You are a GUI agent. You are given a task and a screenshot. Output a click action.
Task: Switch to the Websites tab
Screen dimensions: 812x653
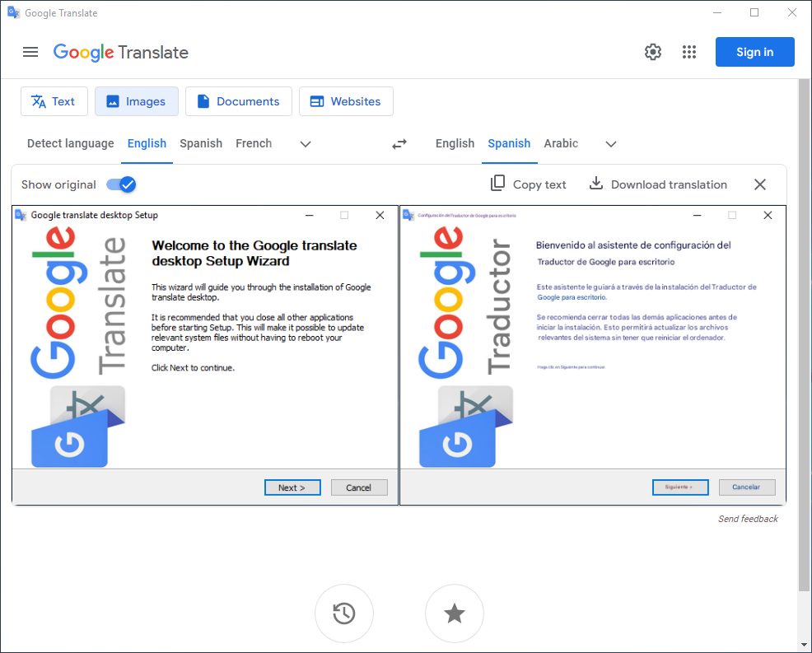[346, 101]
